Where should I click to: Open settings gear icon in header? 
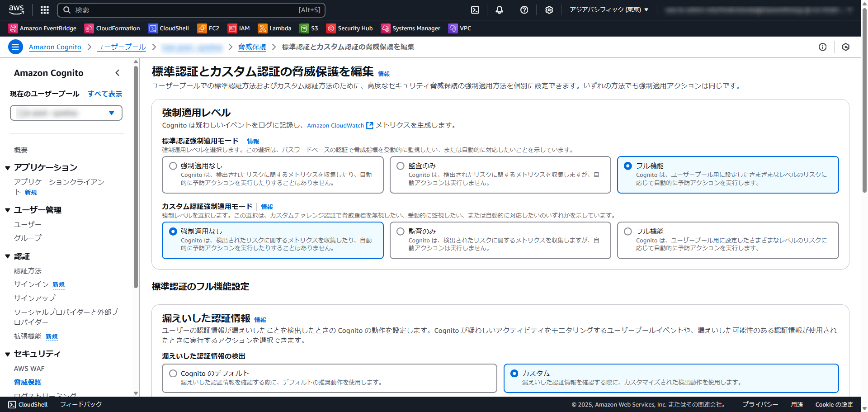[549, 10]
